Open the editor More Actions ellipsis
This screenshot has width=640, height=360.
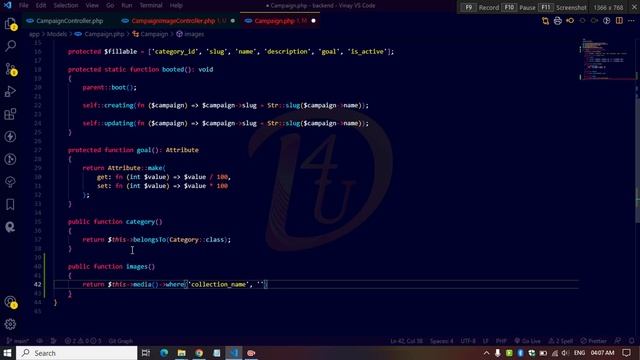click(631, 21)
